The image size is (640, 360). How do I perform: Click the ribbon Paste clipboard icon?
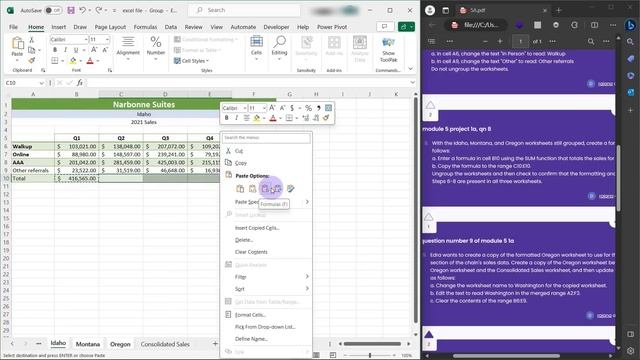pos(17,43)
